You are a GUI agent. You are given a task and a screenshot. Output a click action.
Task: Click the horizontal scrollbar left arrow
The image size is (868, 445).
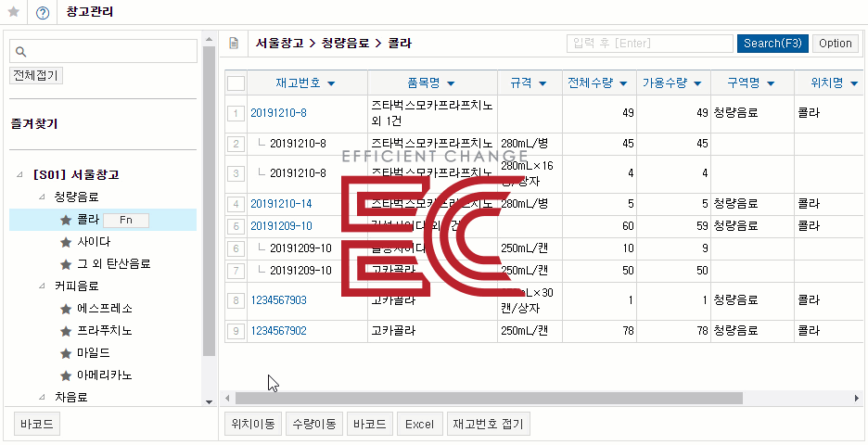pos(227,398)
